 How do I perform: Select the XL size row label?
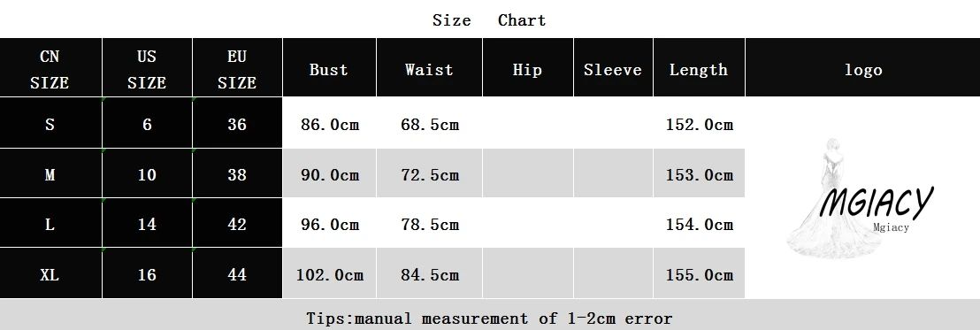point(50,273)
